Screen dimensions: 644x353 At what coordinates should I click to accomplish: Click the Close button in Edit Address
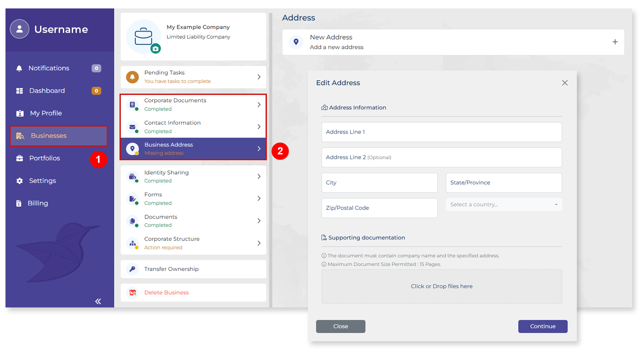(340, 326)
